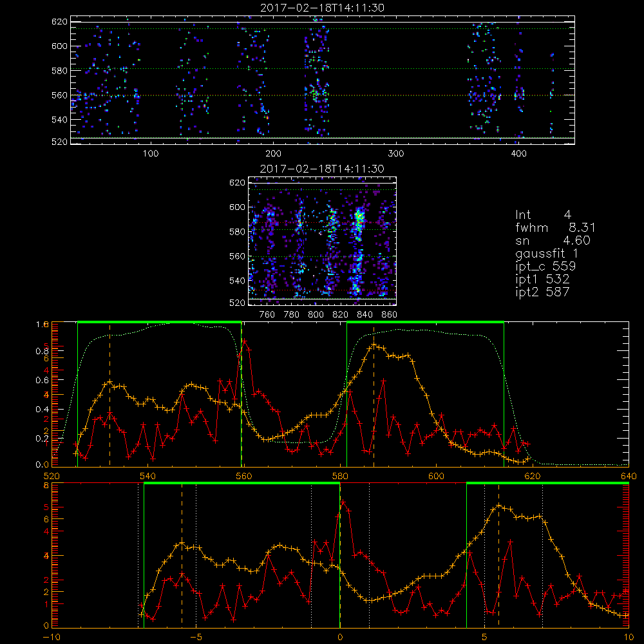Click the '0.8' white y-axis label

point(43,351)
